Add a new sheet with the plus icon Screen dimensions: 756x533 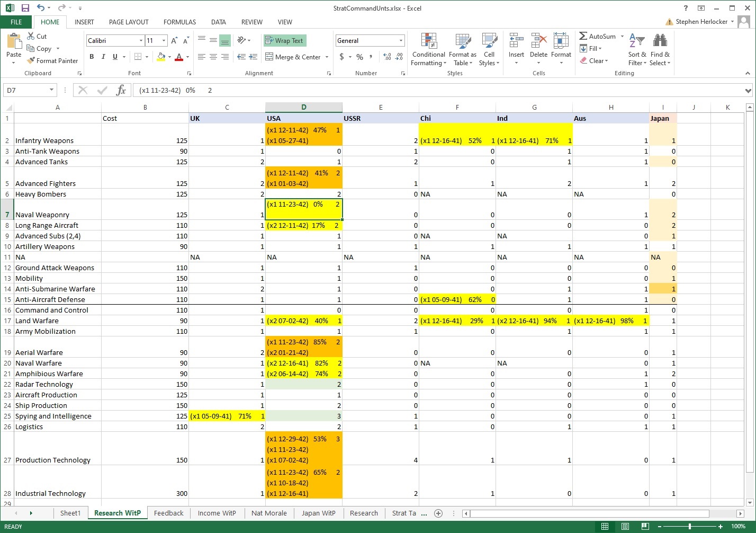pyautogui.click(x=438, y=513)
